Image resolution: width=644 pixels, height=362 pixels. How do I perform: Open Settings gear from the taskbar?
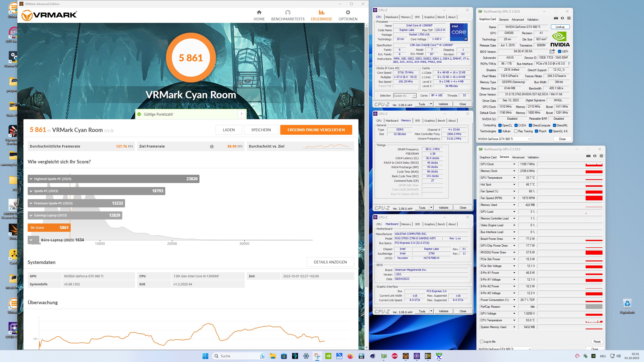pos(306,356)
